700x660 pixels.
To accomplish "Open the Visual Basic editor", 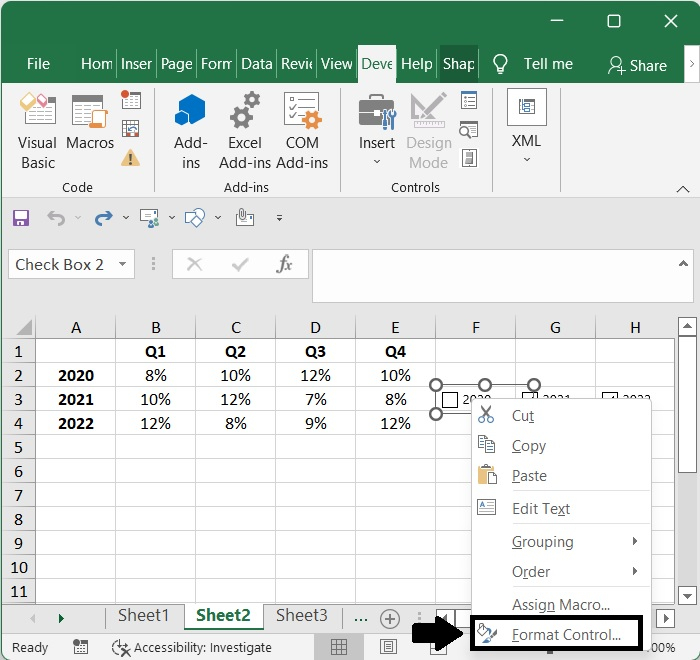I will click(37, 130).
